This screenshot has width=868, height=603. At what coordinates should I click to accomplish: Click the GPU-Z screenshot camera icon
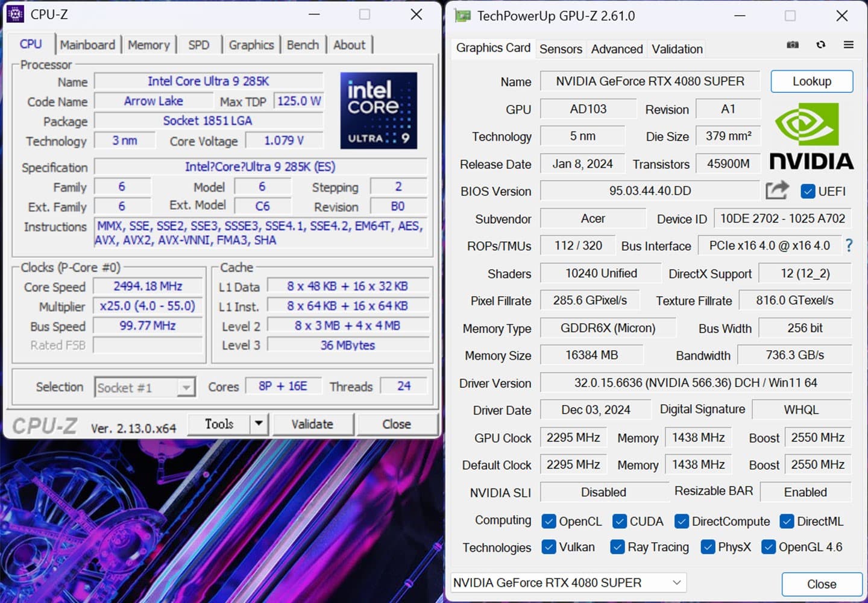(793, 45)
